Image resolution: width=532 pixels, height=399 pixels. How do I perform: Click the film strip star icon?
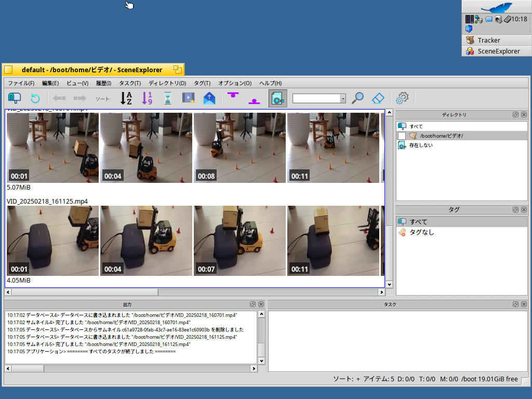point(188,98)
